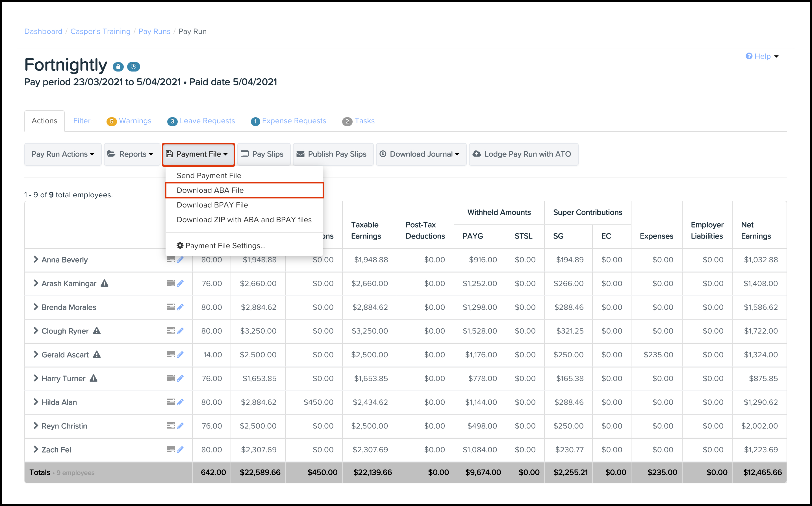
Task: Open the Download Journal dropdown
Action: tap(421, 154)
